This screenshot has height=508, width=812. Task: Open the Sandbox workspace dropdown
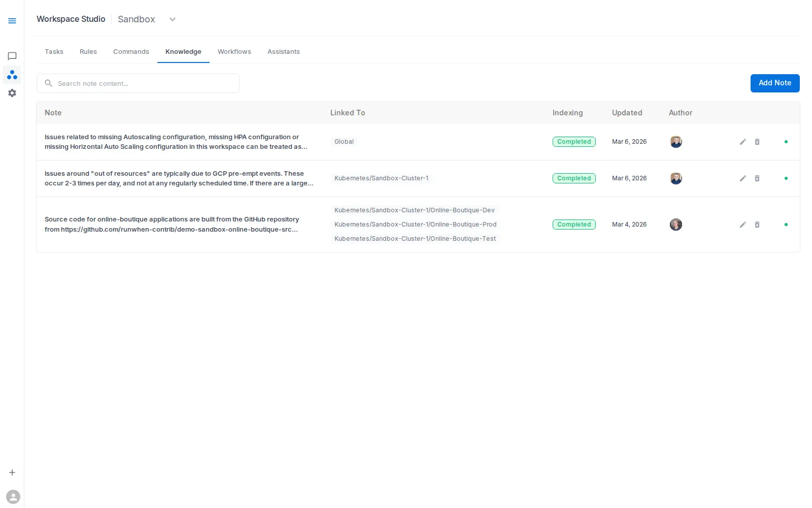point(172,19)
